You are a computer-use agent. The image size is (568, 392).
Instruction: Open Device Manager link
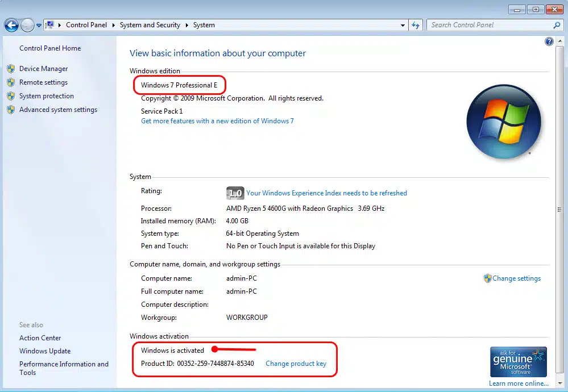[43, 69]
